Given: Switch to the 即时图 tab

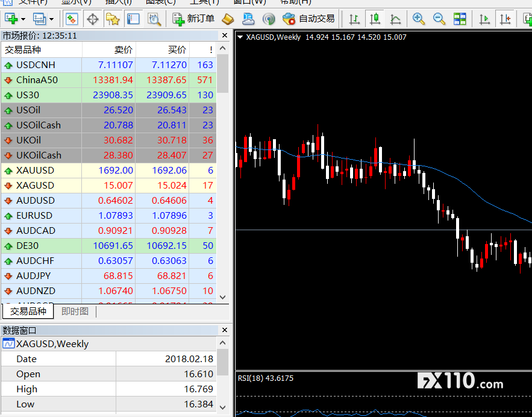Looking at the screenshot, I should pyautogui.click(x=75, y=311).
